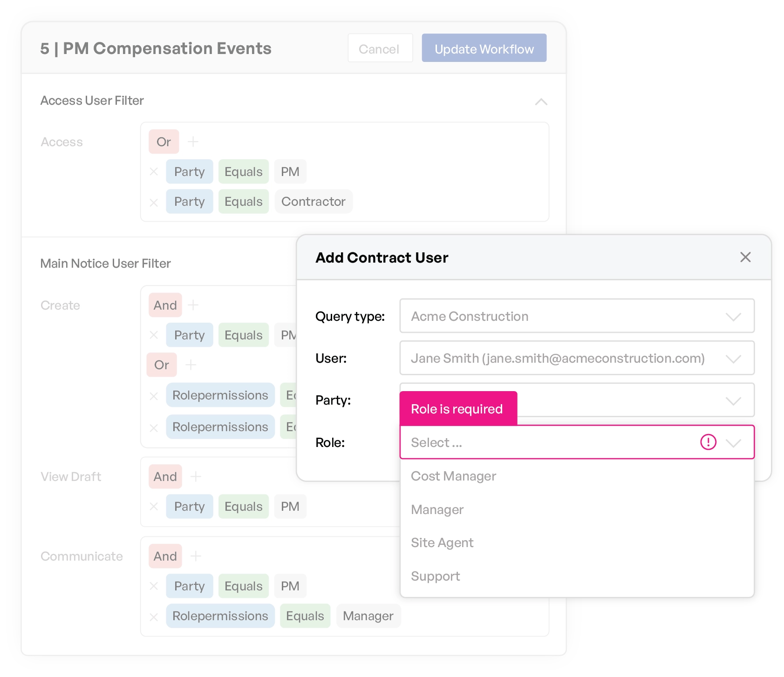Viewport: 784px width, 677px height.
Task: Remove the Party Equals PM rule in View Draft
Action: 154,507
